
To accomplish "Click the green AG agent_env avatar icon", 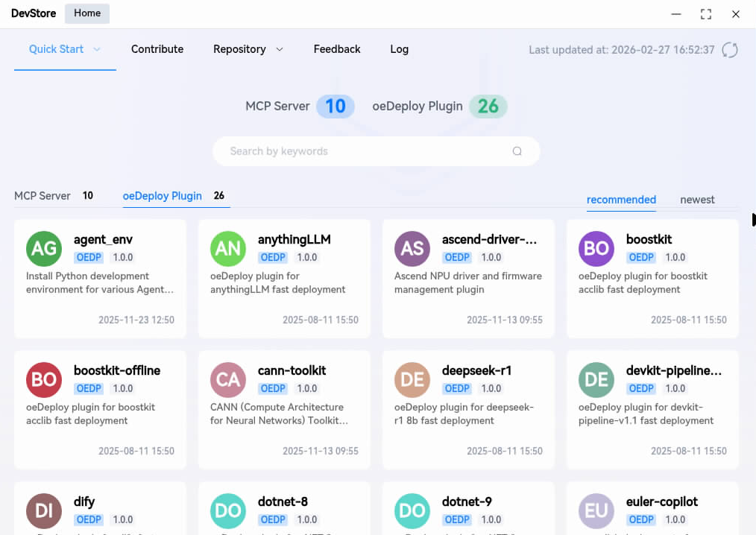I will 44,249.
